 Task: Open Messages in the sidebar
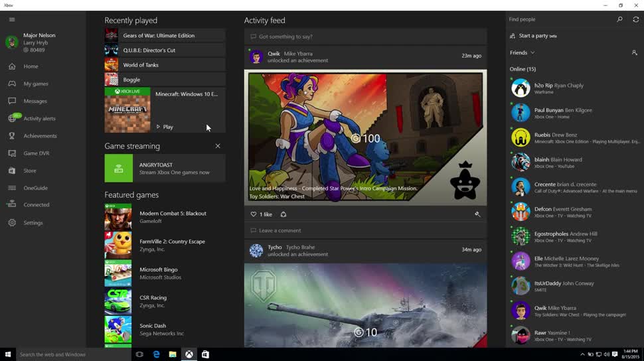[35, 101]
